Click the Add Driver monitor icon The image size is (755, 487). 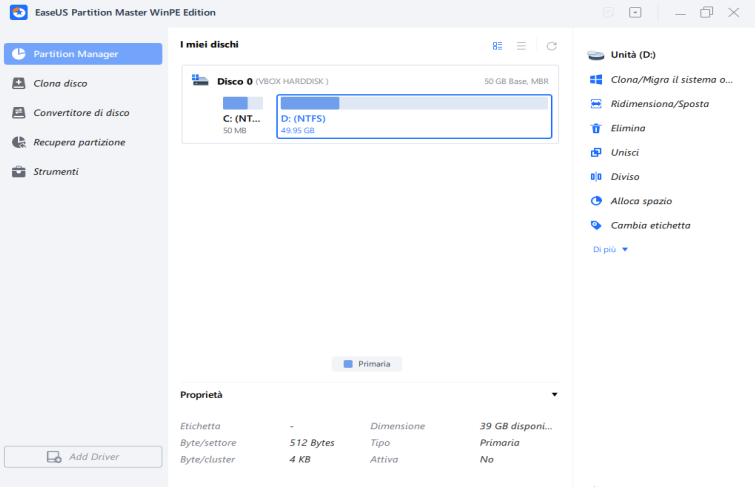[x=54, y=457]
